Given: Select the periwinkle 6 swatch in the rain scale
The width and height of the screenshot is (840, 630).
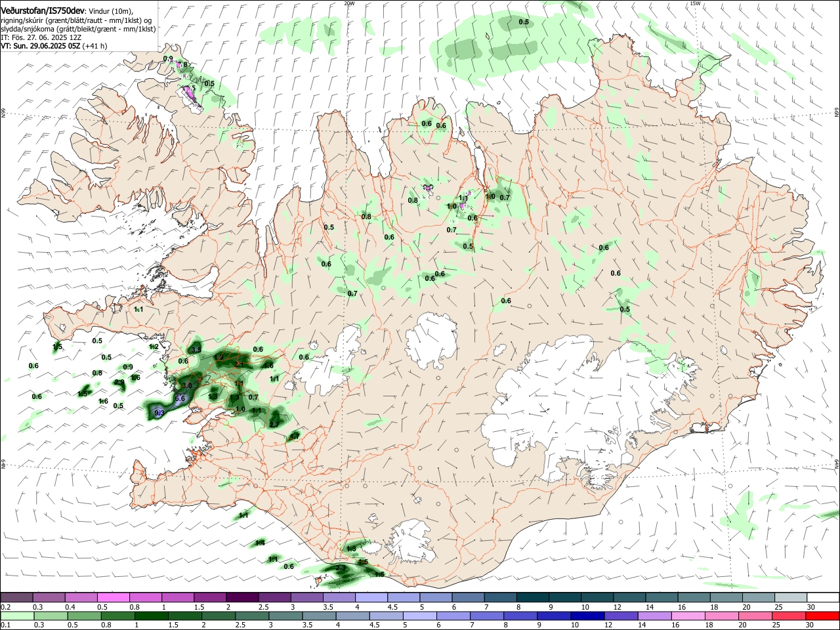Looking at the screenshot, I should click(453, 616).
